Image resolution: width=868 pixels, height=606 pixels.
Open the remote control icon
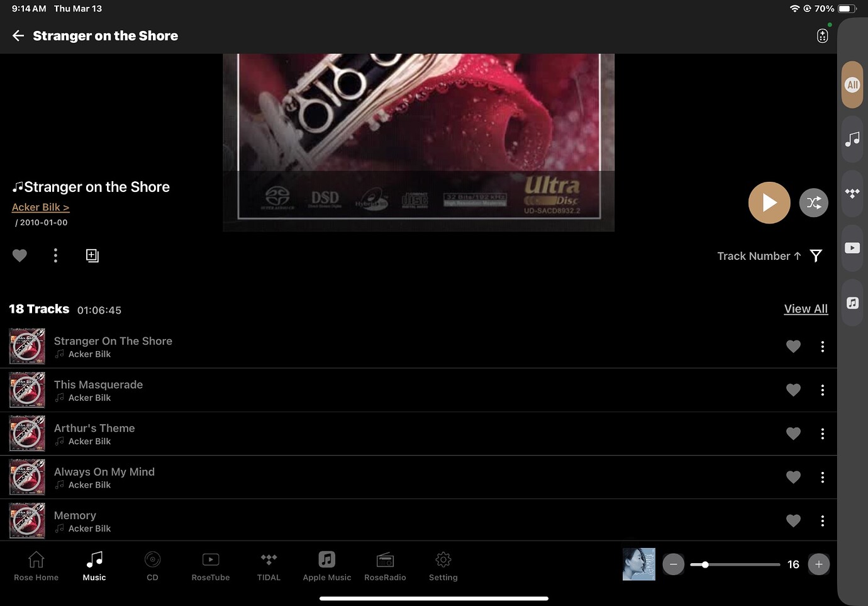822,36
